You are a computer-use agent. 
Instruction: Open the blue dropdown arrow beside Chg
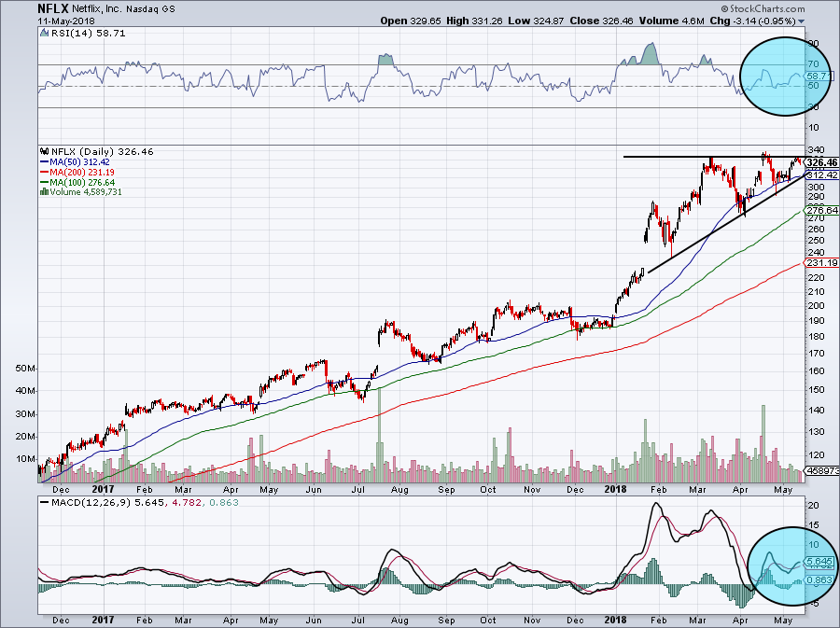point(802,21)
